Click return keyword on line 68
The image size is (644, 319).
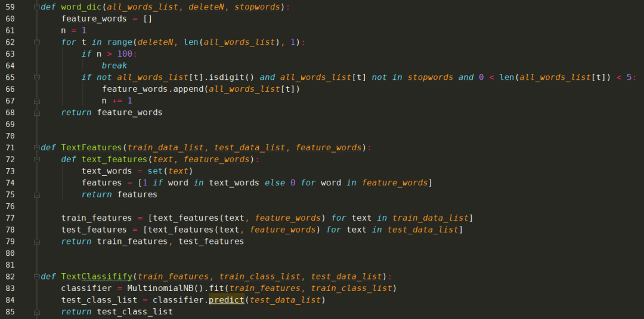(x=76, y=113)
